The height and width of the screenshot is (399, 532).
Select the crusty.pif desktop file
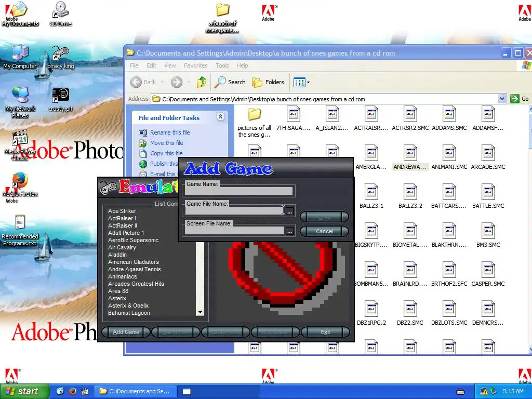[60, 100]
